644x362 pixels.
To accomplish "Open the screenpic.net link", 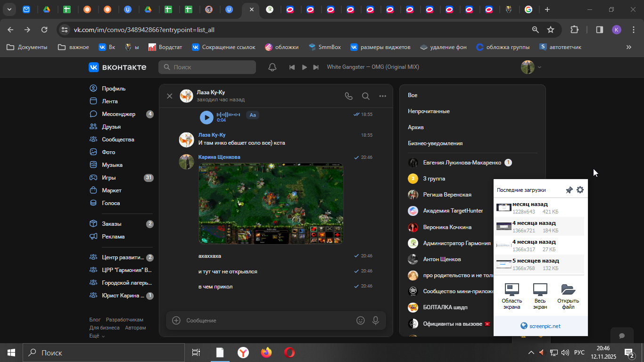I will [x=540, y=326].
